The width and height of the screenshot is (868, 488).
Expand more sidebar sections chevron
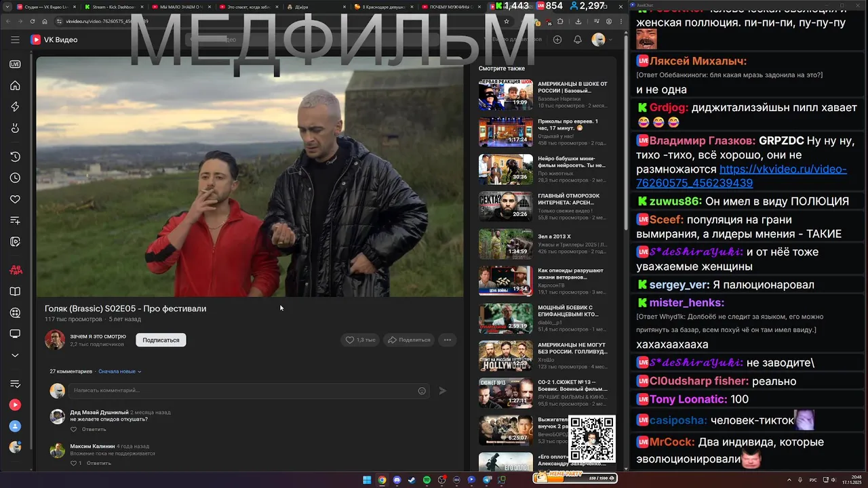(x=15, y=355)
